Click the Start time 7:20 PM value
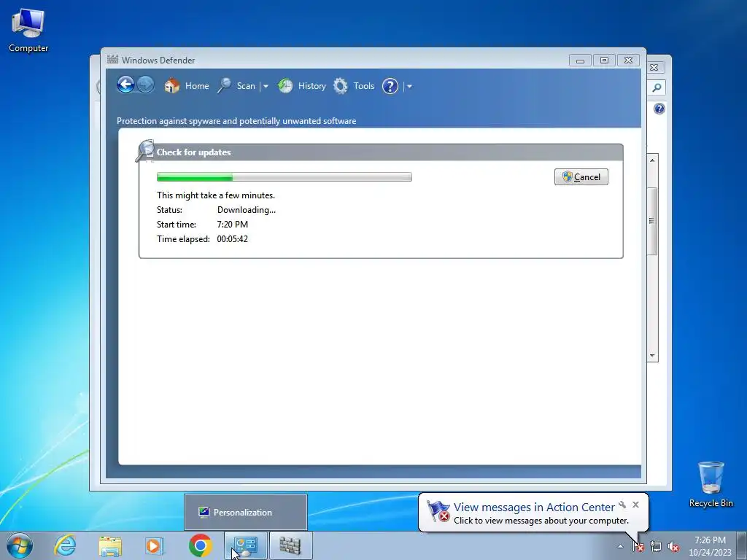This screenshot has height=560, width=747. click(233, 225)
